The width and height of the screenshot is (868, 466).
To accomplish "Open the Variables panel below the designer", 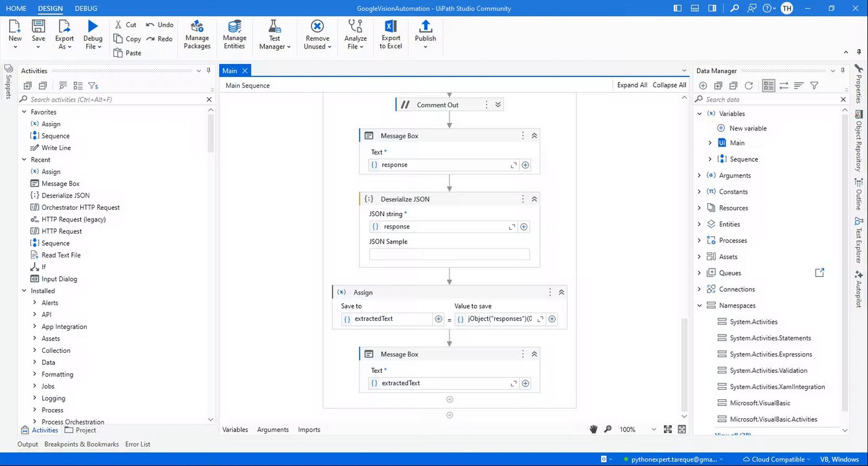I will (x=235, y=430).
